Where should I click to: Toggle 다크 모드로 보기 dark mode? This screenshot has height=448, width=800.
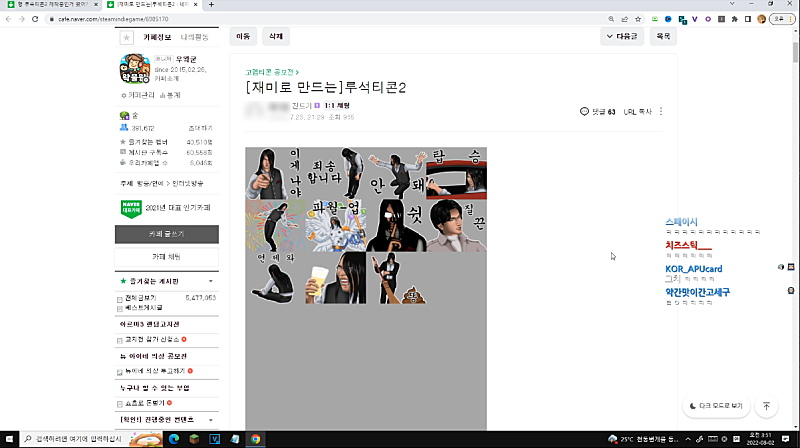pyautogui.click(x=716, y=406)
